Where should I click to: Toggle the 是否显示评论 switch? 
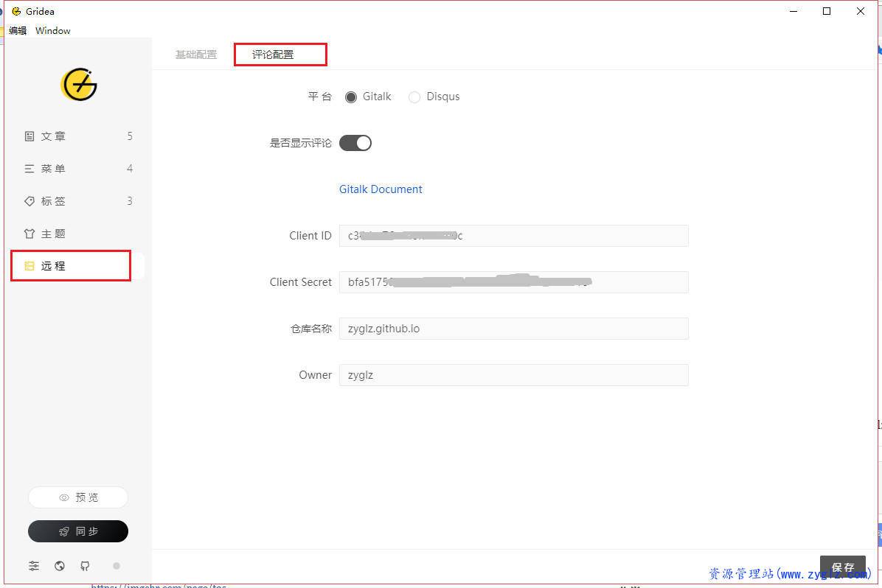click(x=355, y=143)
